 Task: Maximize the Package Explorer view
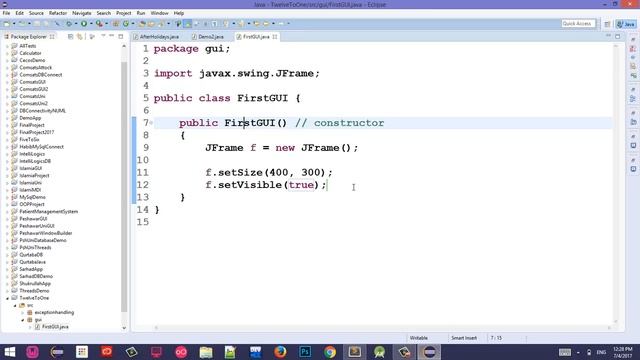[x=121, y=36]
